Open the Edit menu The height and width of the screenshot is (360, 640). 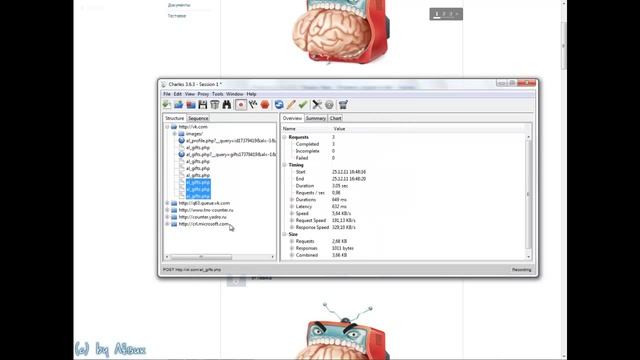[x=178, y=94]
